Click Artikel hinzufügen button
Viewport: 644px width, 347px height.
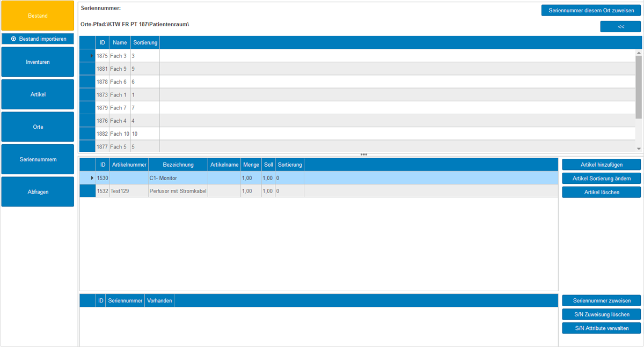601,165
